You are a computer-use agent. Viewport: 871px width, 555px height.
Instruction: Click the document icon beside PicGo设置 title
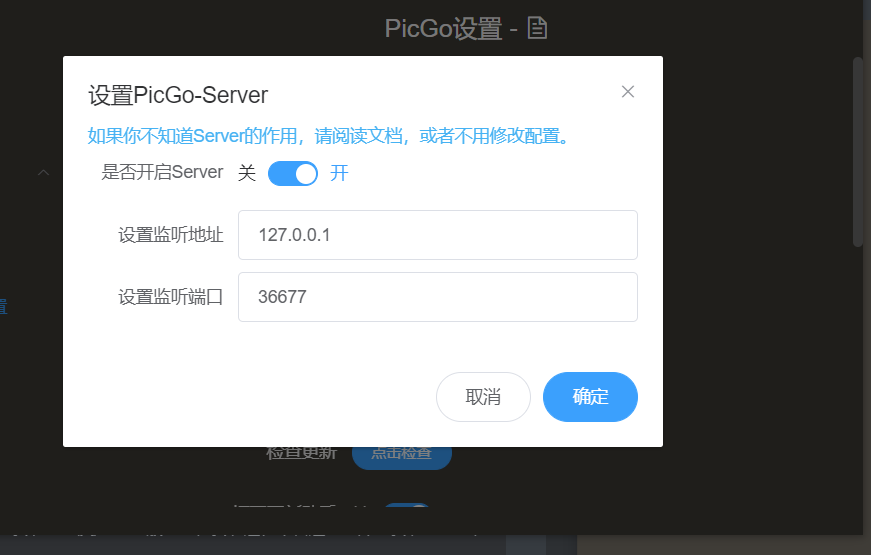[538, 28]
